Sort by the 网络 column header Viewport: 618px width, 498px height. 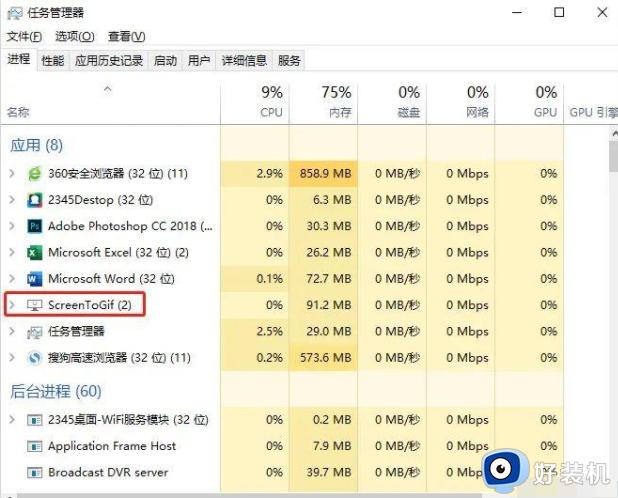pyautogui.click(x=461, y=103)
